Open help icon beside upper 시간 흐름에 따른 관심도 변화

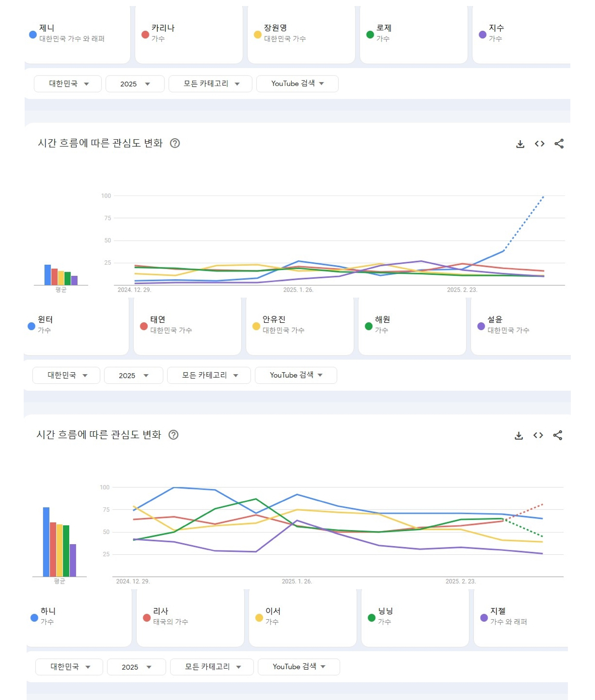pos(175,143)
